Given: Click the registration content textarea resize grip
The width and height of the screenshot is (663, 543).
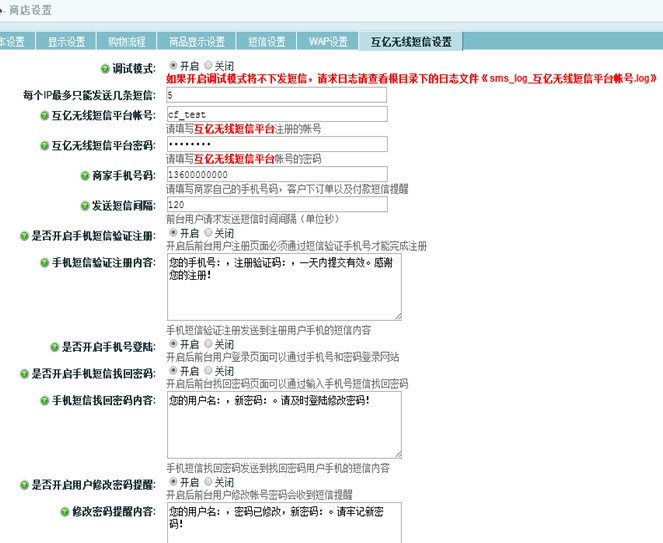Looking at the screenshot, I should coord(398,317).
